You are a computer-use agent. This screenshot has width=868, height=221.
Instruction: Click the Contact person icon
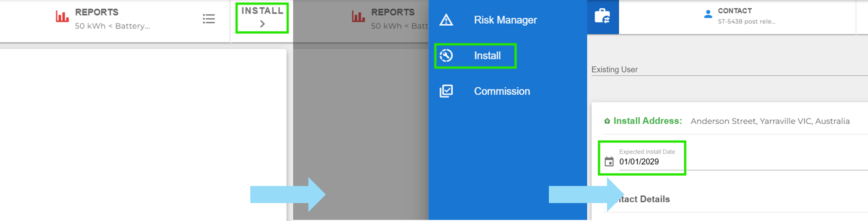coord(708,15)
